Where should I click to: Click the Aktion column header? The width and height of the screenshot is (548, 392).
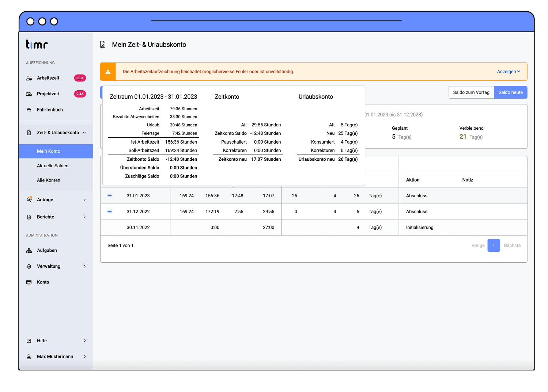point(413,180)
